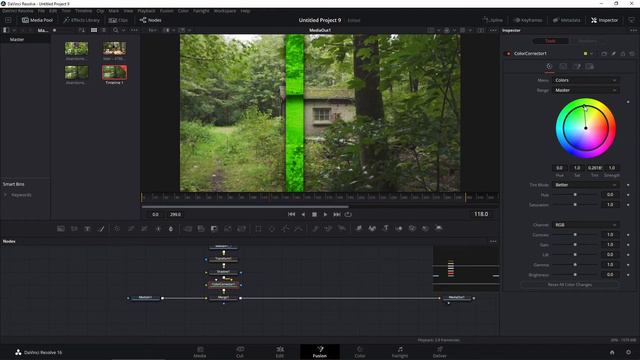
Task: Switch to the Modifiers tab in Inspector
Action: [587, 41]
